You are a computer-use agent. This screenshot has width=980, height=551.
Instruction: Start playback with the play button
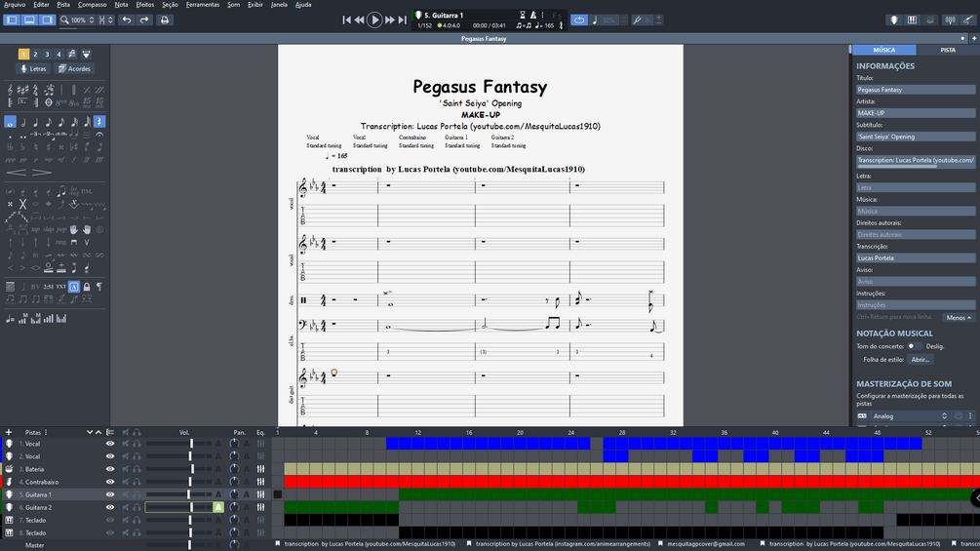374,20
